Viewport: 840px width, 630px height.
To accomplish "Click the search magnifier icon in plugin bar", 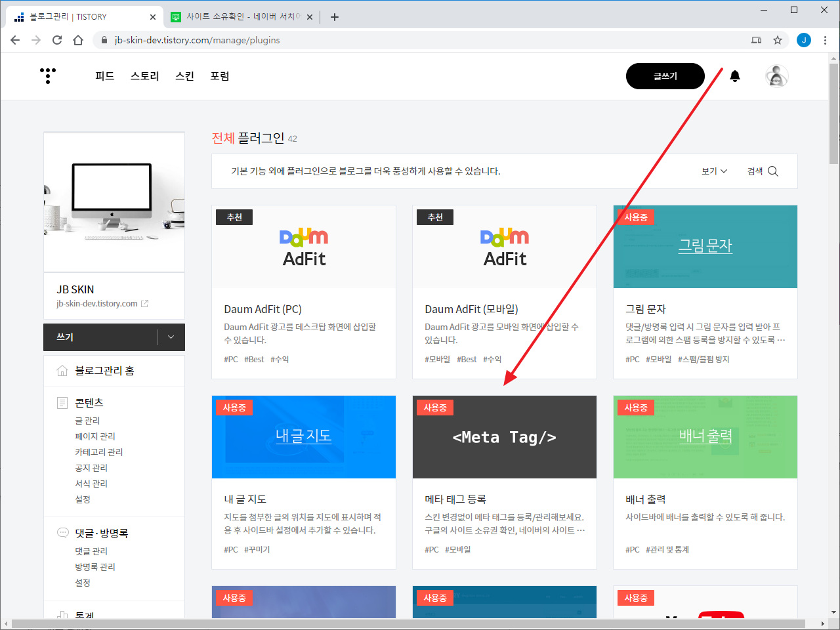I will [x=773, y=171].
